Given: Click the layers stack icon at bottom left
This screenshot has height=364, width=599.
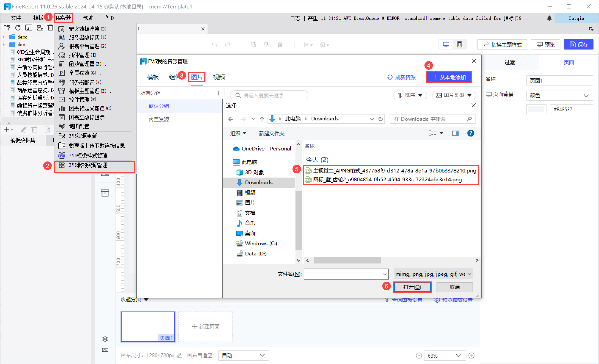Looking at the screenshot, I should click(105, 339).
